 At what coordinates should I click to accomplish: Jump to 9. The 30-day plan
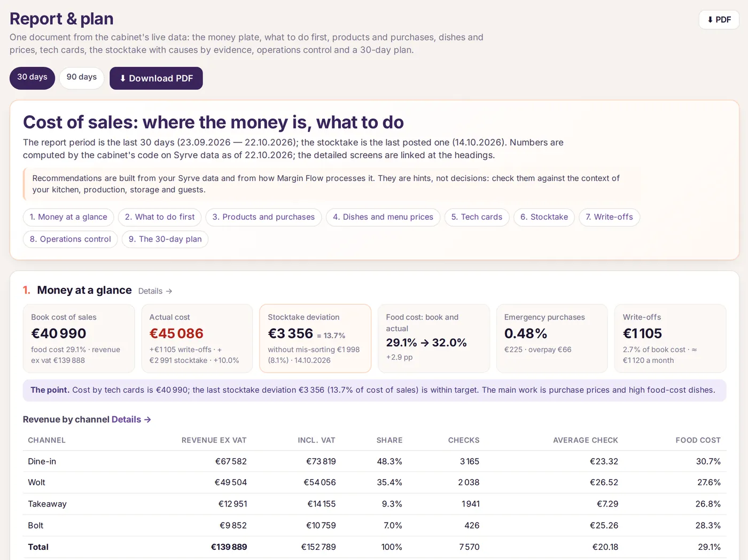(165, 239)
